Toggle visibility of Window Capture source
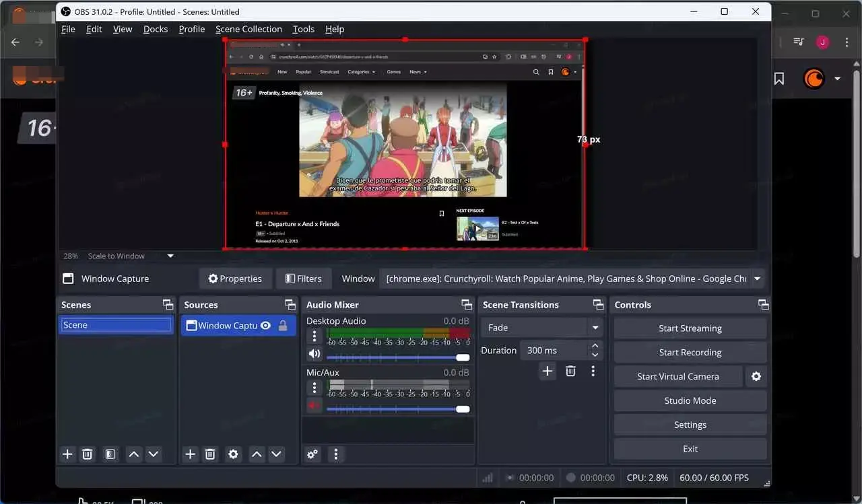The width and height of the screenshot is (862, 504). [x=265, y=326]
